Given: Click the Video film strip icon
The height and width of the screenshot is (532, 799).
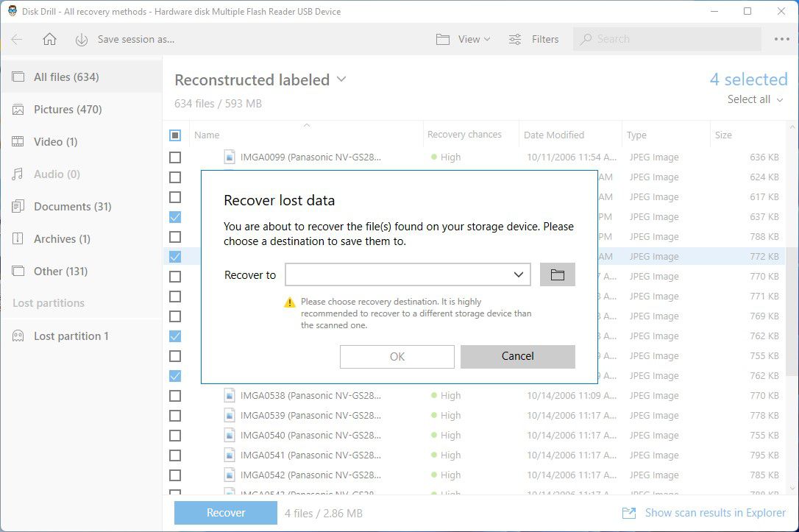Looking at the screenshot, I should tap(18, 142).
